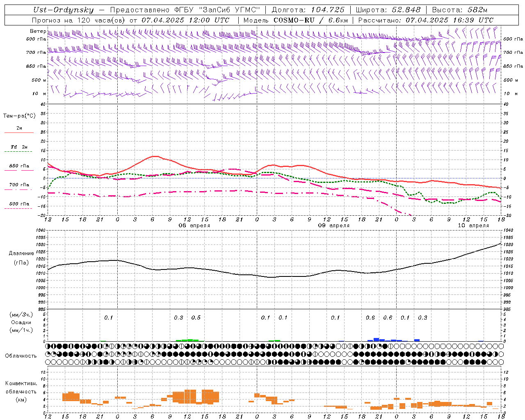Click the solid line sample under '2м' legend
The image size is (525, 420).
coord(19,133)
